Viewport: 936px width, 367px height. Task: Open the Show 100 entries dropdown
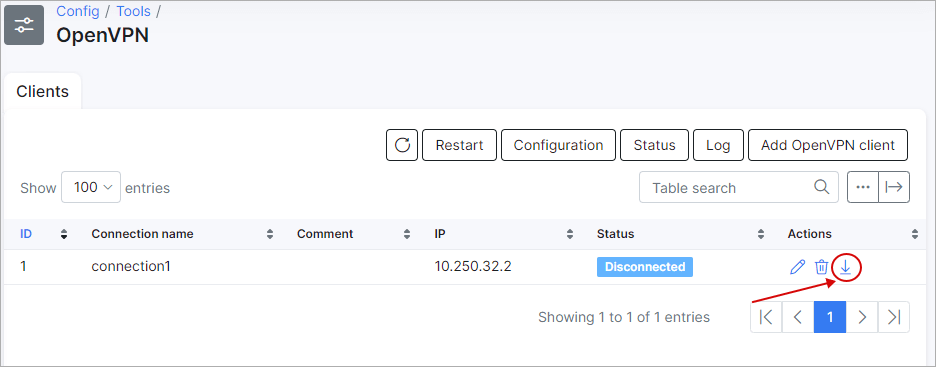[91, 187]
